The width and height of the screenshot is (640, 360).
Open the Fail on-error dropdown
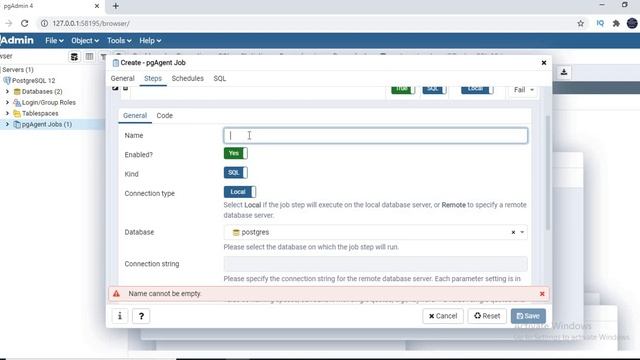523,90
